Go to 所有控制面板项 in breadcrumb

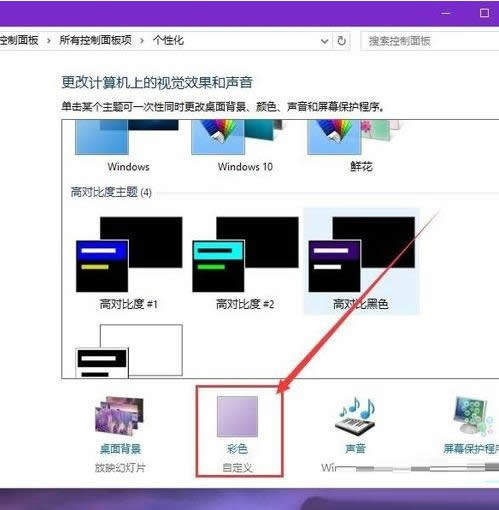95,40
